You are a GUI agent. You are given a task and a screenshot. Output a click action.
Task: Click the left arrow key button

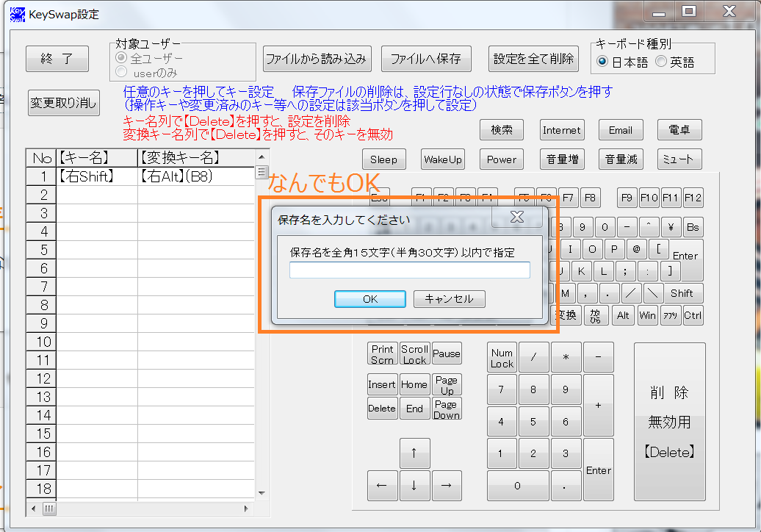(x=381, y=485)
